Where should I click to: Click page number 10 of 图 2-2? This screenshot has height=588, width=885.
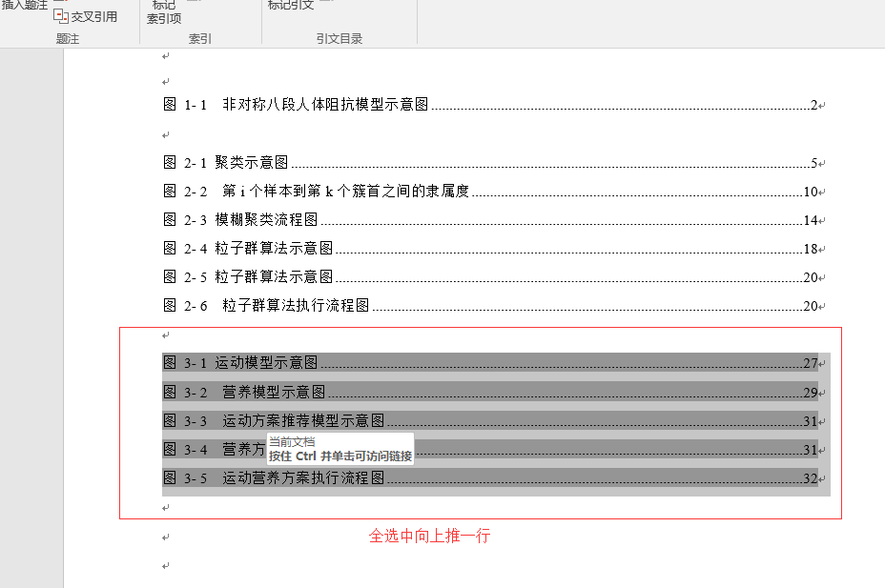(x=811, y=192)
